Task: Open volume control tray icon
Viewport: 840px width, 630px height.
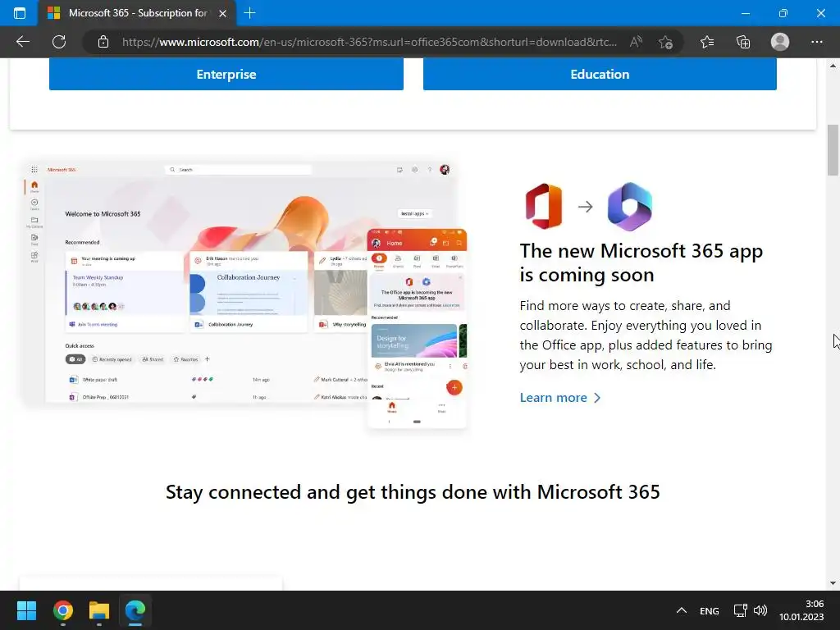Action: pos(760,610)
